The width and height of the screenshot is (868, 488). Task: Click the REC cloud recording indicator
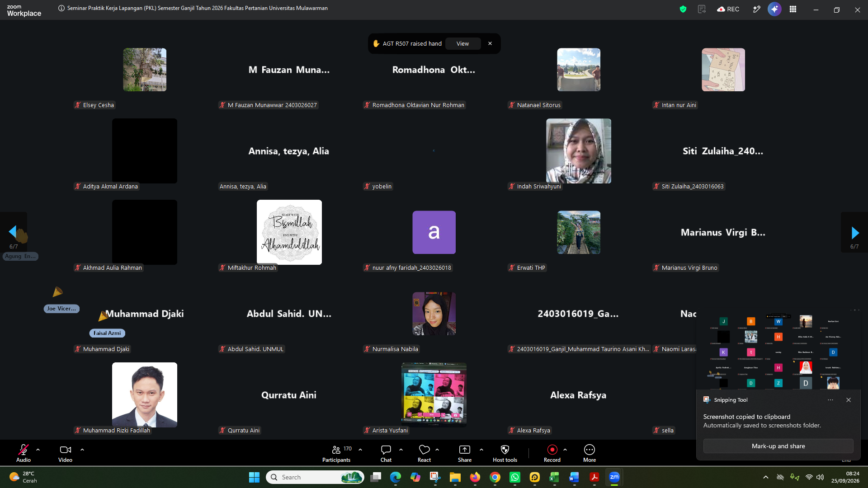pos(728,9)
